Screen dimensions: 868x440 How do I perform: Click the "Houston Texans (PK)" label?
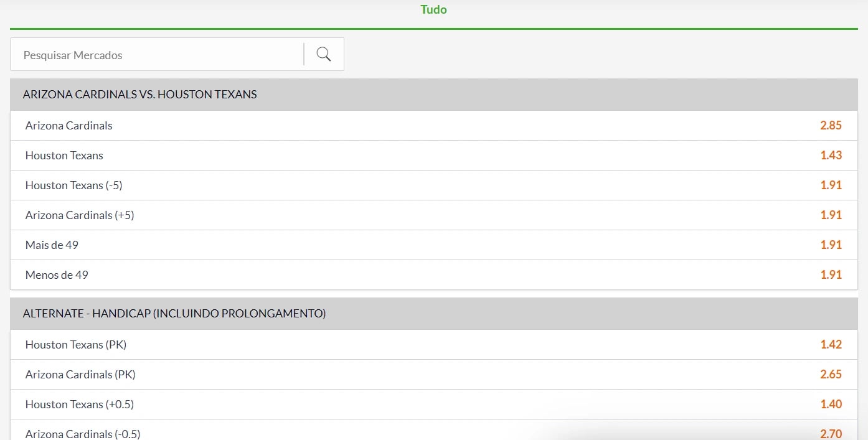tap(76, 344)
